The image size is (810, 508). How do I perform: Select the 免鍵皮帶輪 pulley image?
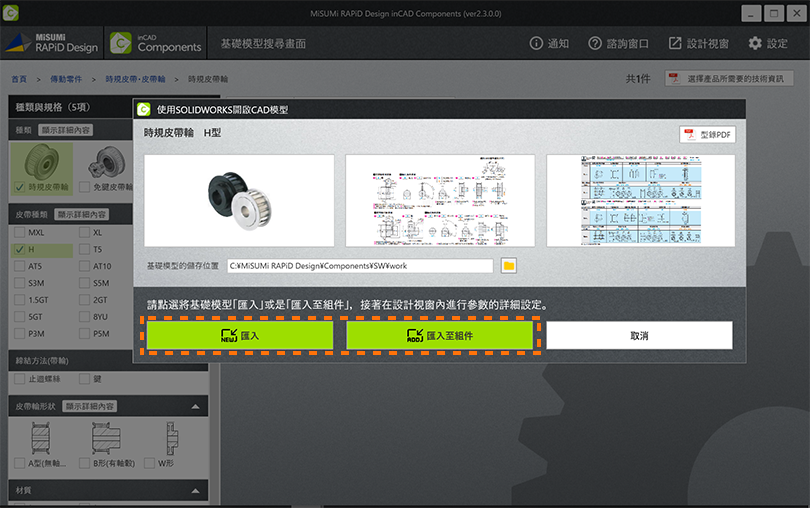click(x=107, y=161)
